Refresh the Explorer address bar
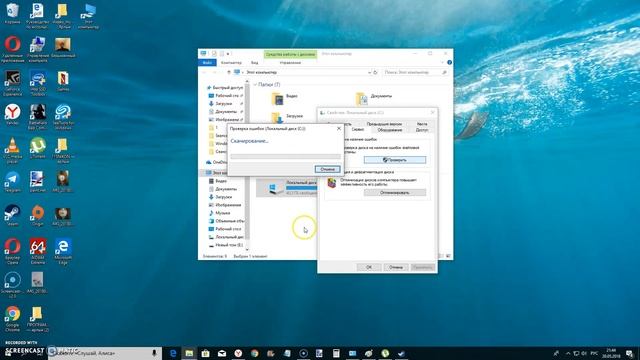Image resolution: width=640 pixels, height=360 pixels. pos(375,72)
